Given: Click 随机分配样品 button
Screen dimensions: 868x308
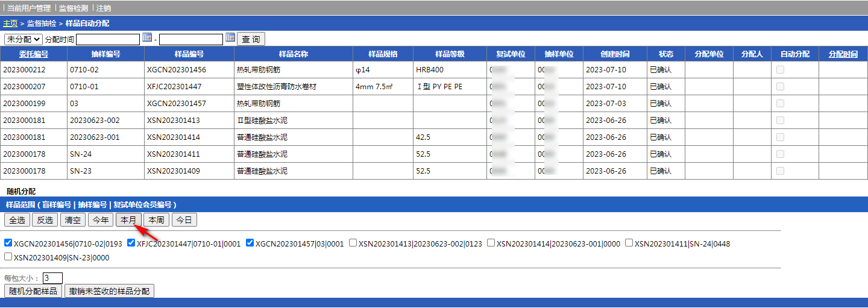Looking at the screenshot, I should coord(33,291).
